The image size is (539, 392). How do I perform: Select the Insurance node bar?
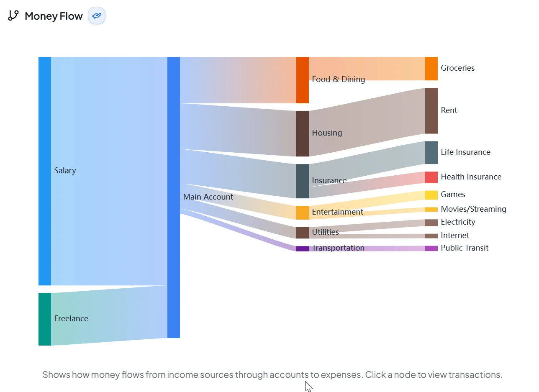302,180
